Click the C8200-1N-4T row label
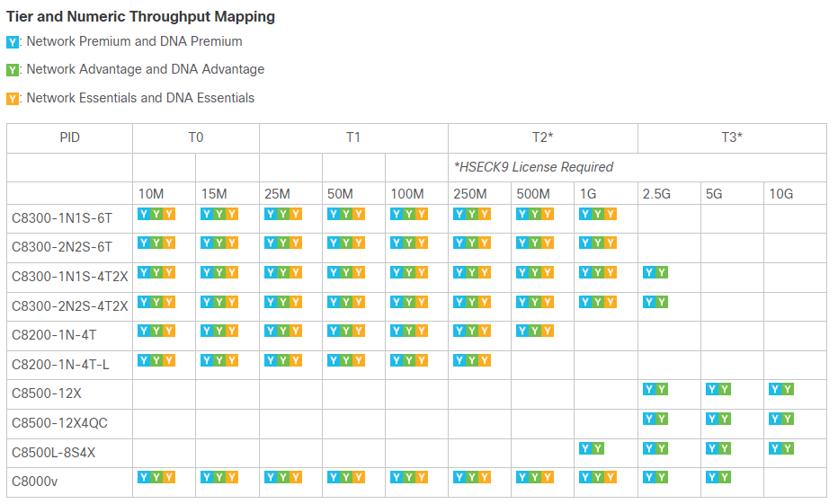The image size is (838, 504). pos(54,335)
